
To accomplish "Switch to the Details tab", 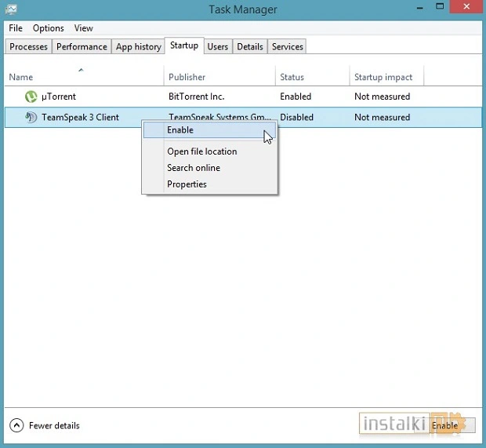I will click(250, 46).
